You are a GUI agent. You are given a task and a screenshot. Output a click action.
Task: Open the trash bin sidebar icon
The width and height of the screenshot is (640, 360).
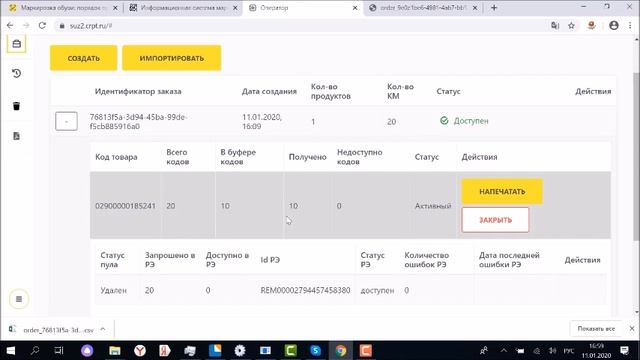click(x=16, y=106)
